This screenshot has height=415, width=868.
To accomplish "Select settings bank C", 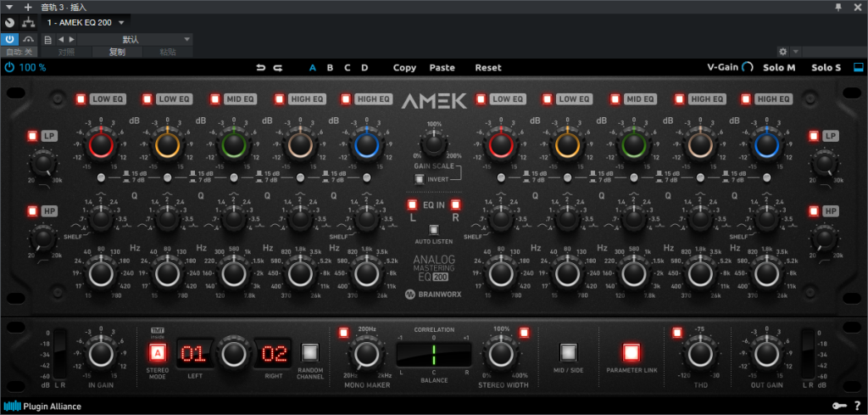I will 348,68.
